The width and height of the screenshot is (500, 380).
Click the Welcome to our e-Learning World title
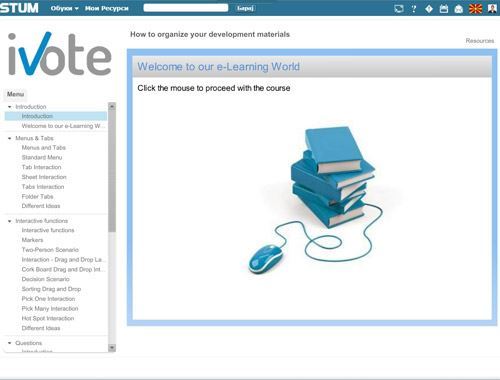coord(219,67)
